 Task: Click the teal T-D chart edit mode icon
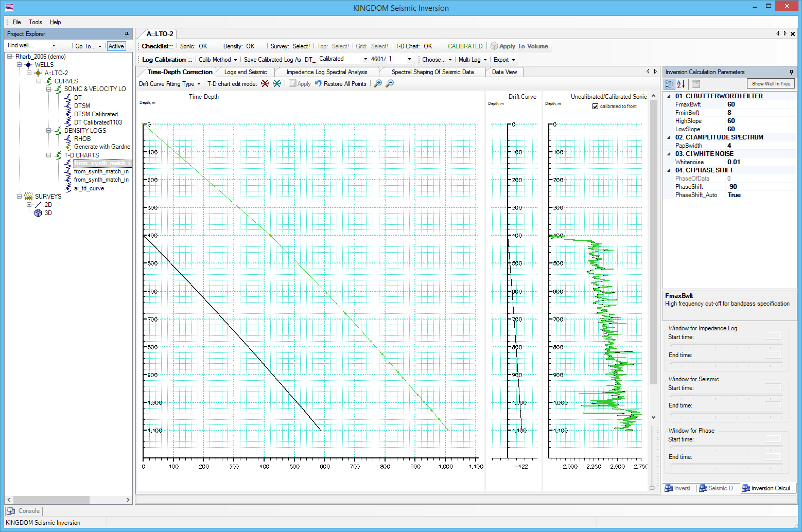pos(277,83)
